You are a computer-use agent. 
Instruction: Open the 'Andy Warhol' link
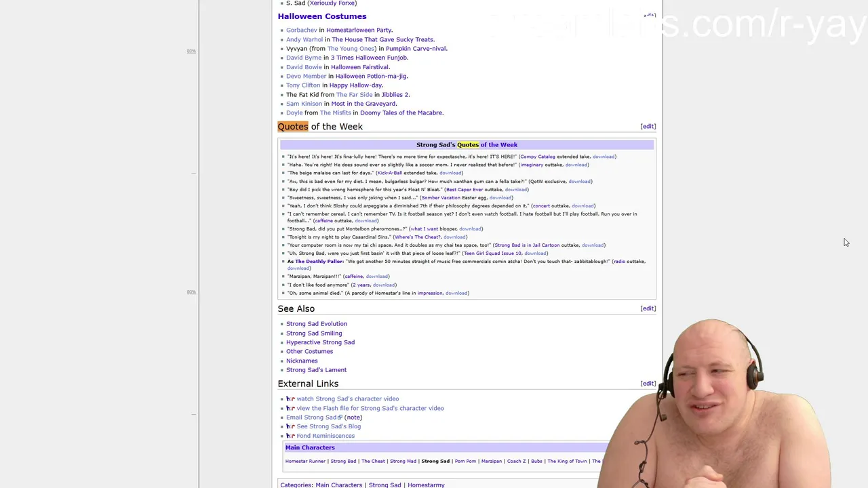pyautogui.click(x=304, y=39)
